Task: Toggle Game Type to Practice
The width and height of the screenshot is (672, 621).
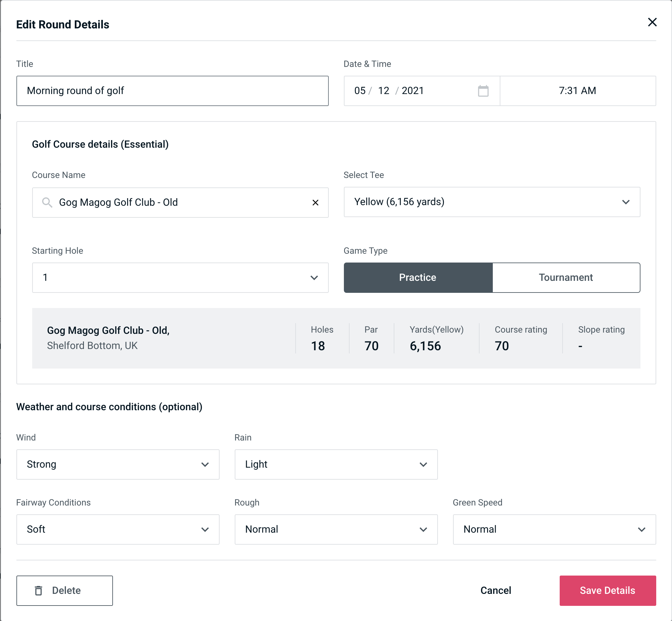Action: (x=417, y=277)
